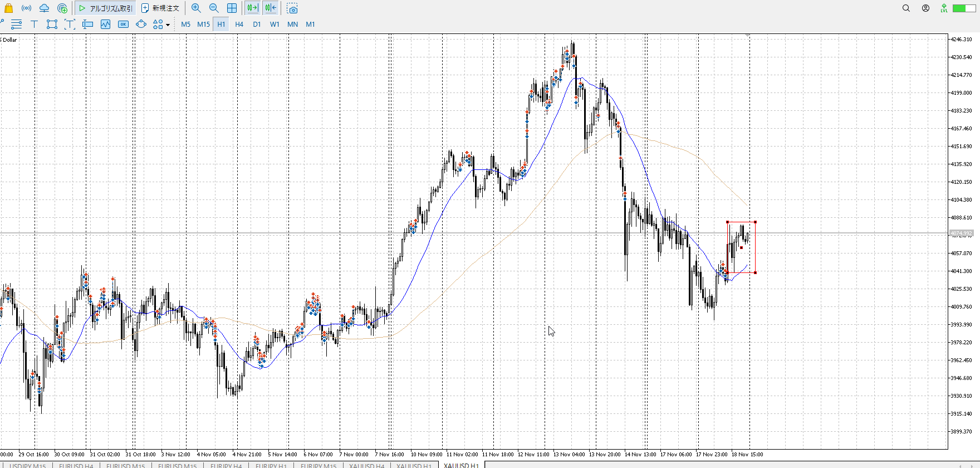Select the M15 timeframe button
980x468 pixels.
tap(203, 24)
